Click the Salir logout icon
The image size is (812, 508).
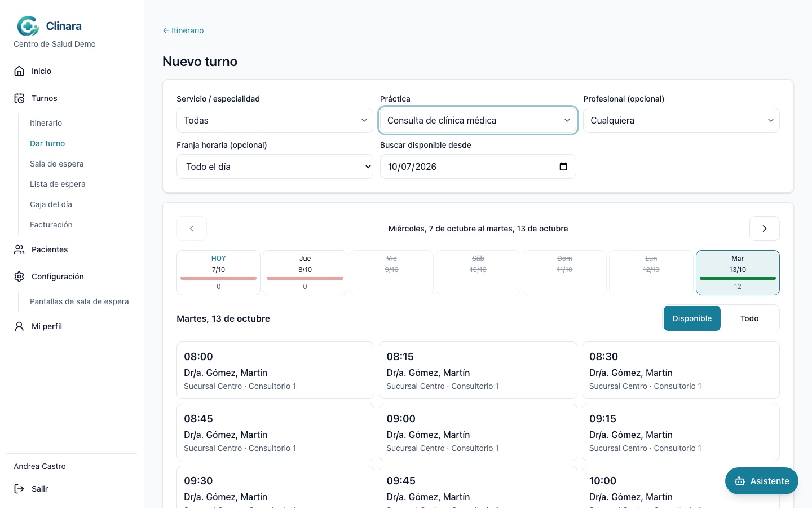click(x=19, y=489)
